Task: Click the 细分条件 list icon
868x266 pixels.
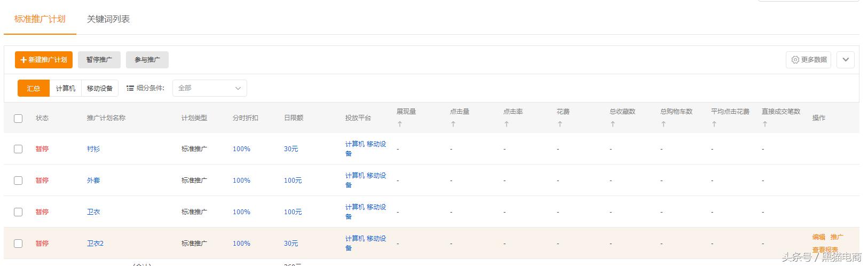Action: pyautogui.click(x=130, y=88)
